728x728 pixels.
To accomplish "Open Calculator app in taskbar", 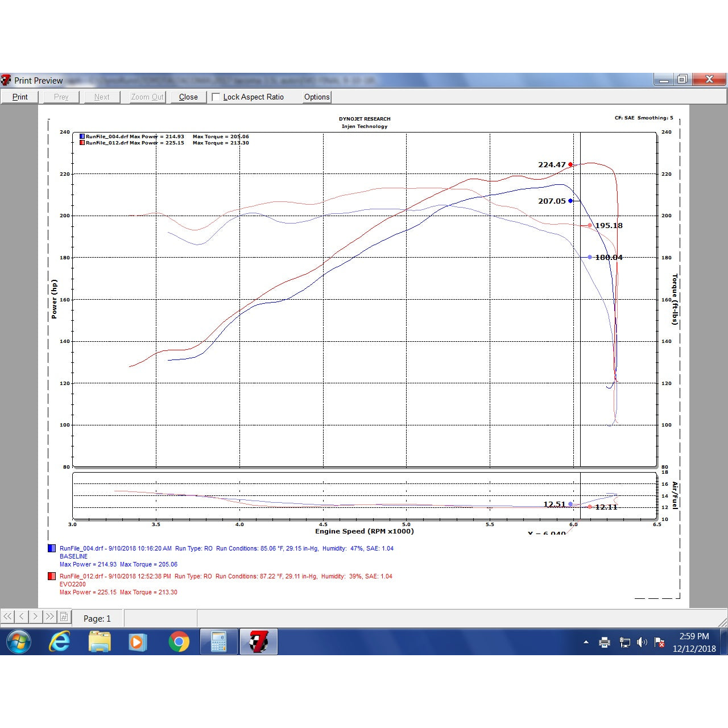I will pyautogui.click(x=218, y=642).
